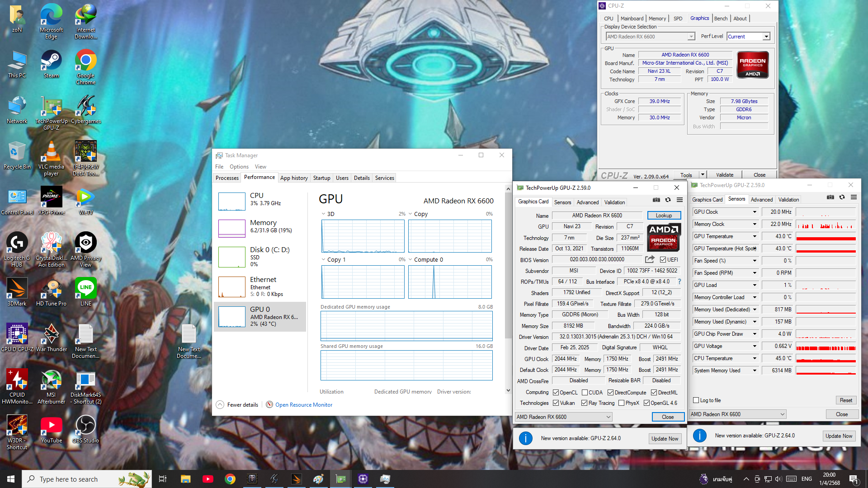This screenshot has width=868, height=488.
Task: Expand 3D graph selector in Task Manager
Action: point(323,214)
